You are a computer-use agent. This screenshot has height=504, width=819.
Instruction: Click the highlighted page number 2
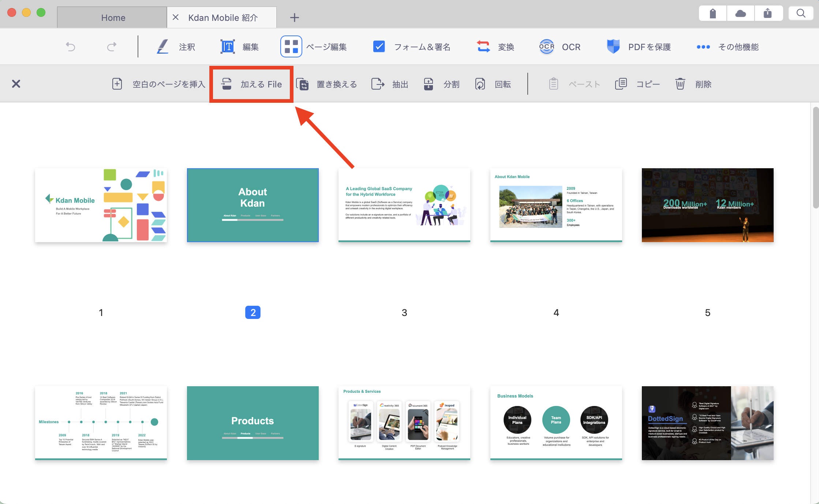[253, 312]
